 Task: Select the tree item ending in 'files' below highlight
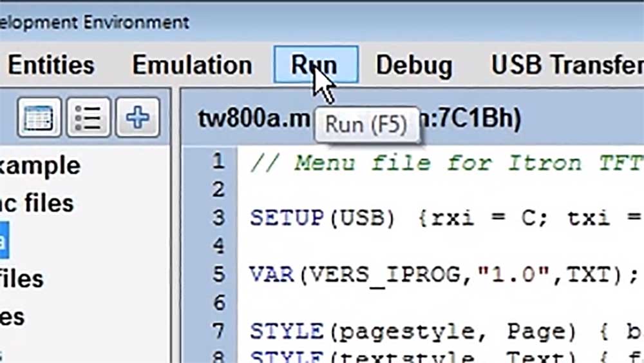point(22,279)
